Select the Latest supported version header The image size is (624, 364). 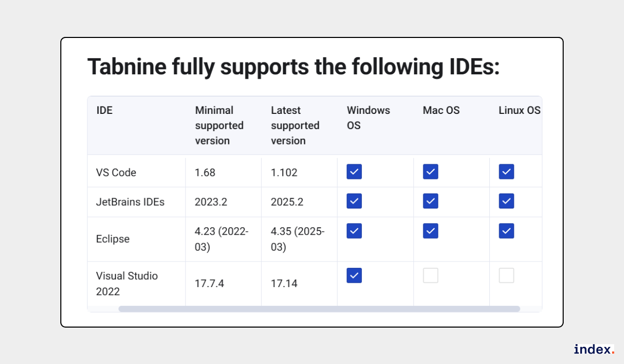tap(295, 125)
